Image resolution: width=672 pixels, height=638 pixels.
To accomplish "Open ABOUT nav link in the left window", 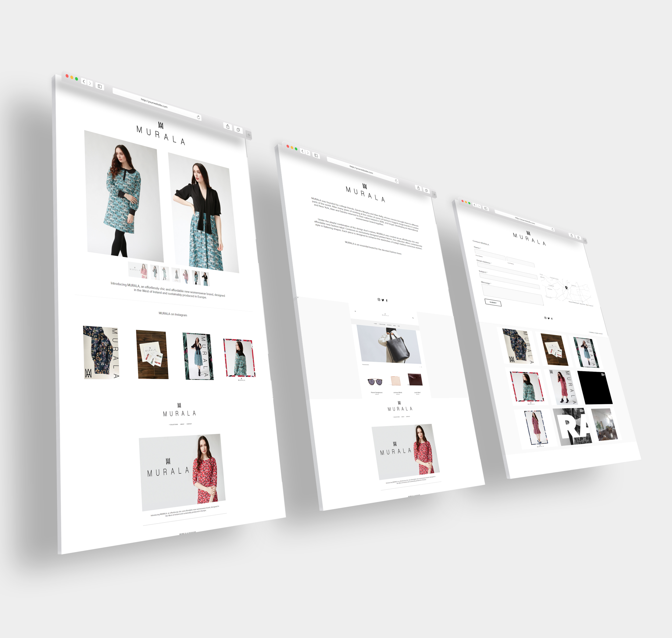I will pos(182,424).
